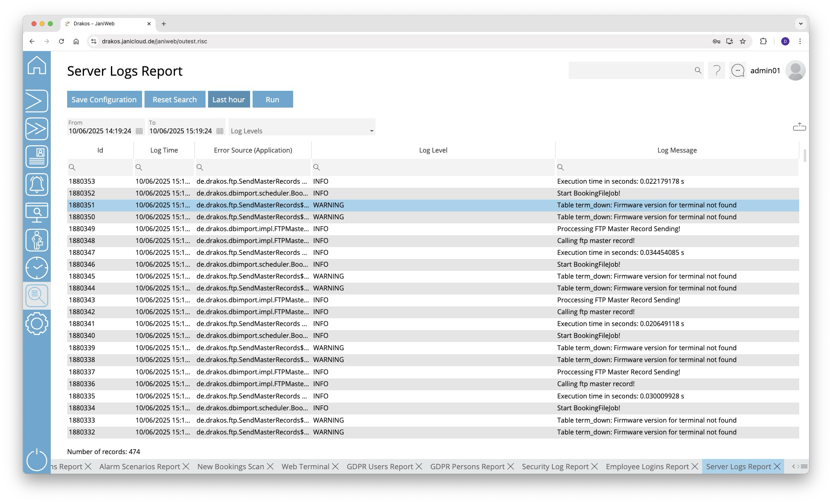Switch to Web Terminal tab
Image resolution: width=832 pixels, height=504 pixels.
(305, 466)
